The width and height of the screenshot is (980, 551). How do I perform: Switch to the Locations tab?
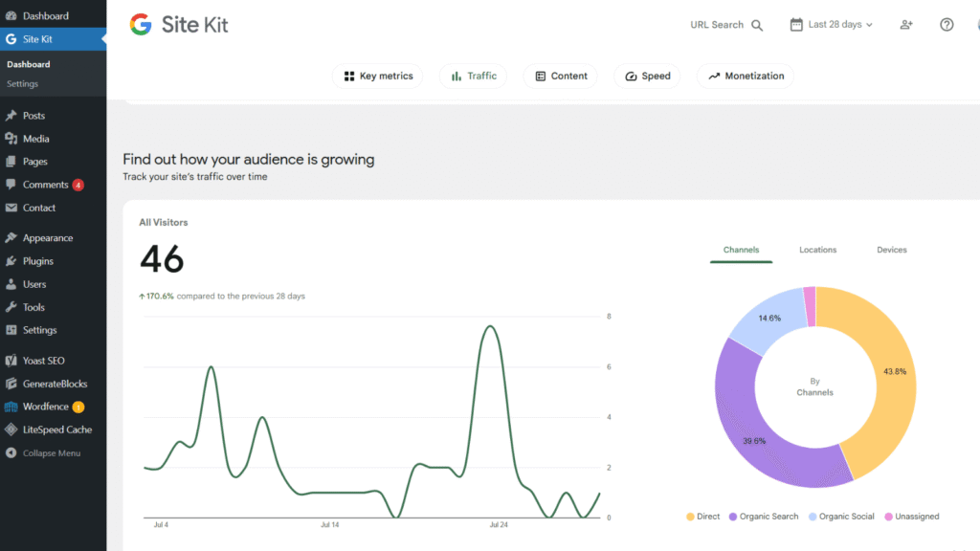coord(817,250)
